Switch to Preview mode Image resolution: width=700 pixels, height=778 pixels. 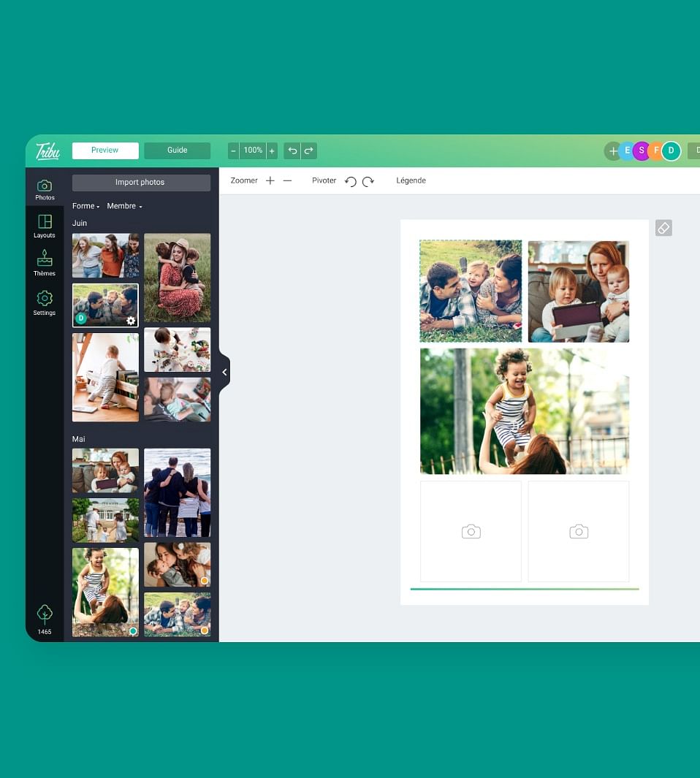[x=105, y=150]
